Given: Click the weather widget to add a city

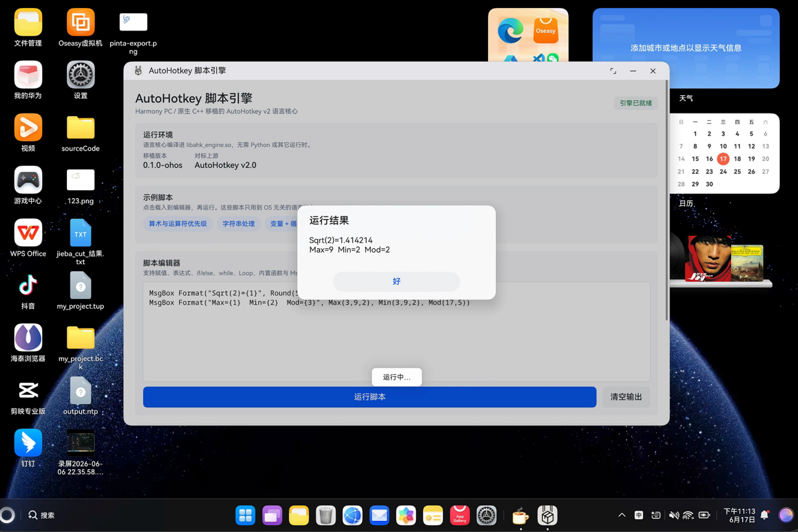Looking at the screenshot, I should [686, 48].
